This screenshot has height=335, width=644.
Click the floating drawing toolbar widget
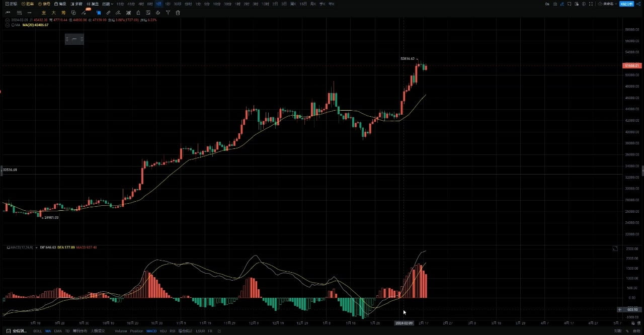[74, 39]
